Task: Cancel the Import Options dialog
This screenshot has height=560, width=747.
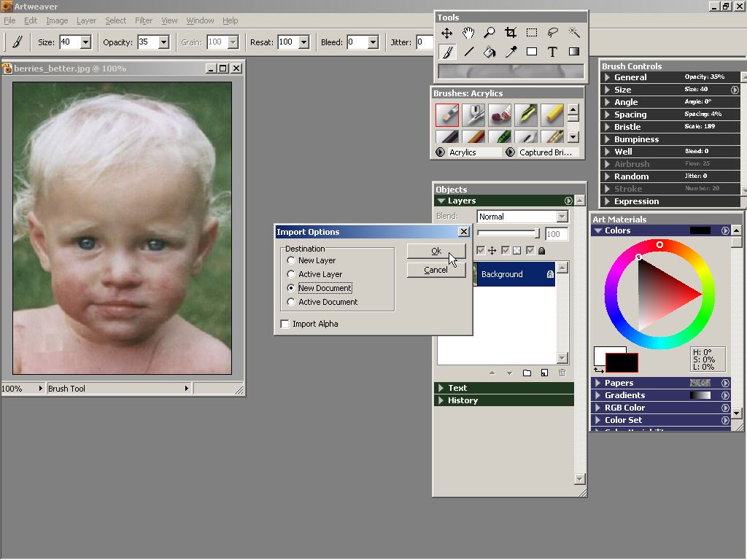Action: (x=436, y=270)
